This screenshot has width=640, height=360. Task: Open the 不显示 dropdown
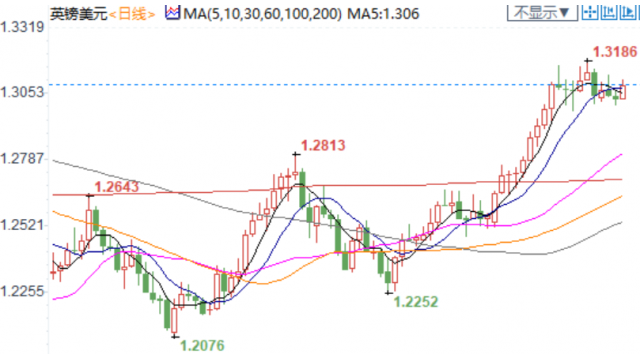[542, 13]
